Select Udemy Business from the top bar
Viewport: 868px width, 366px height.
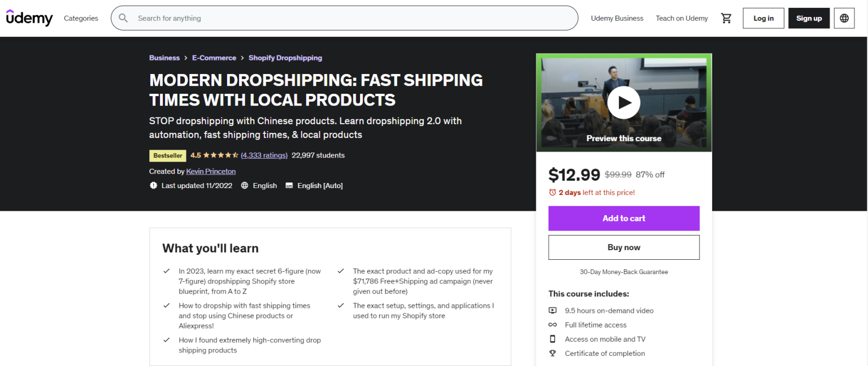pos(617,18)
